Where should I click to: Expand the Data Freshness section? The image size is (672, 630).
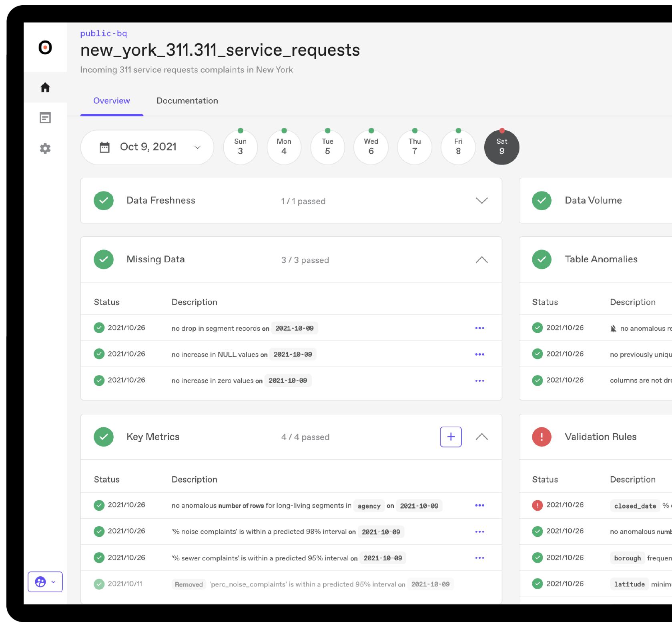(x=481, y=201)
